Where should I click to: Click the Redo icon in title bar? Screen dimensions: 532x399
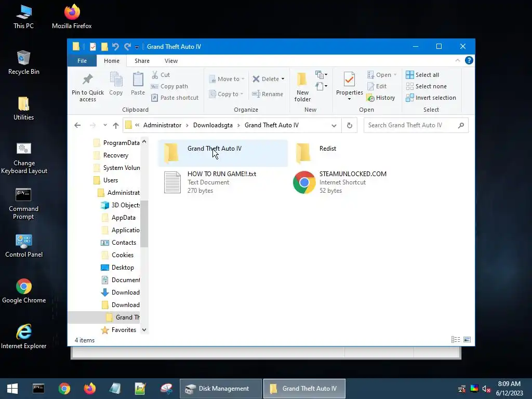pos(127,46)
